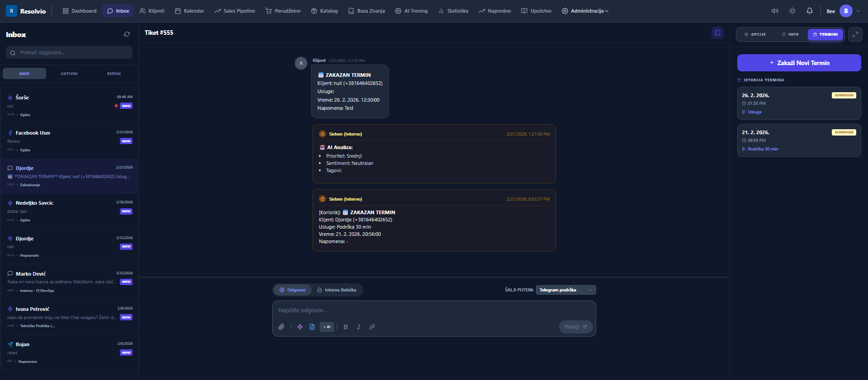This screenshot has height=380, width=868.
Task: Toggle sound with speaker icon
Action: [x=775, y=11]
